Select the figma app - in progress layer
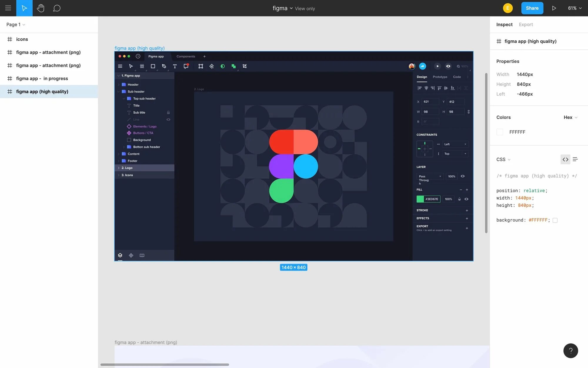588x368 pixels. coord(42,78)
